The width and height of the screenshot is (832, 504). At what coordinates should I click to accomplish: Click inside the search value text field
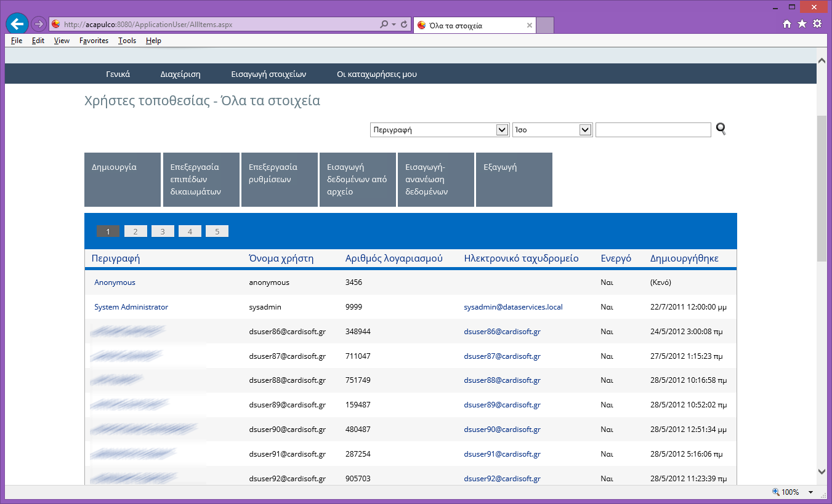pyautogui.click(x=653, y=130)
